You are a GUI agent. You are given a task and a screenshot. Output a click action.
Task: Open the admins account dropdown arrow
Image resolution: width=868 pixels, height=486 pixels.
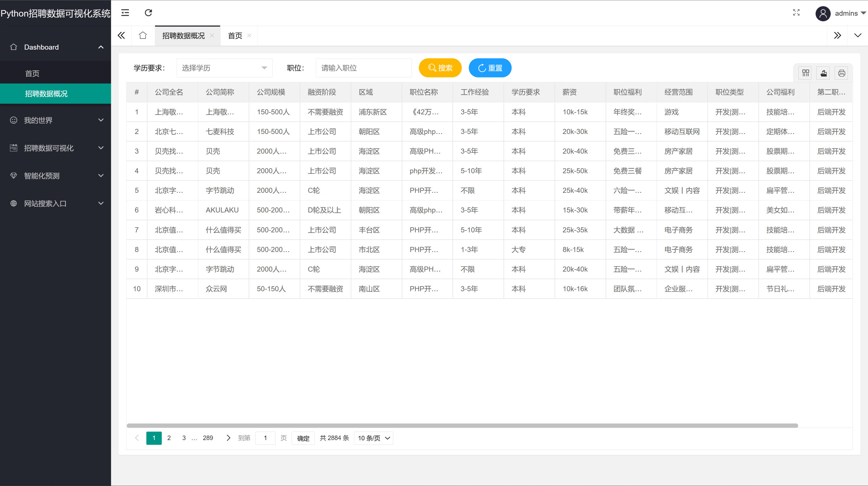pos(863,13)
